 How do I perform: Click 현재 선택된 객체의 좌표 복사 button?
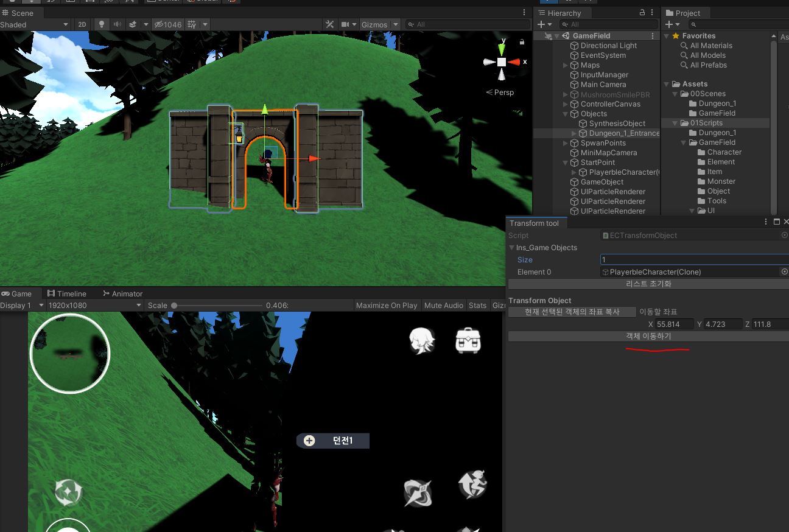point(572,312)
